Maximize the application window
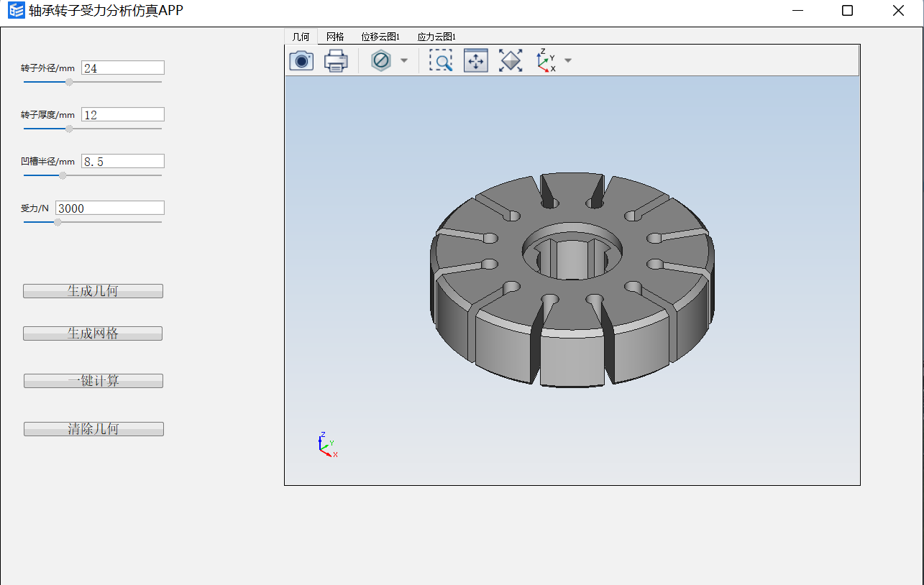The width and height of the screenshot is (924, 585). coord(847,11)
